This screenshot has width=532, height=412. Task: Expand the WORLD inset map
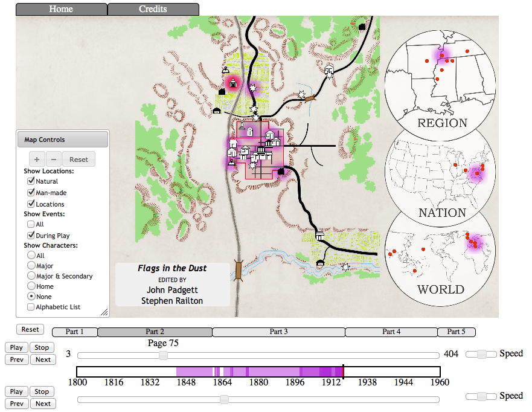point(443,246)
